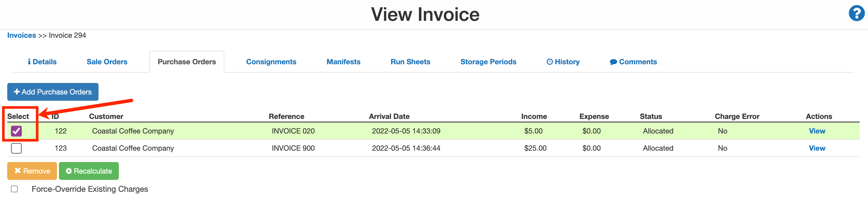Open the Run Sheets tab
Viewport: 868px width, 204px height.
(410, 61)
